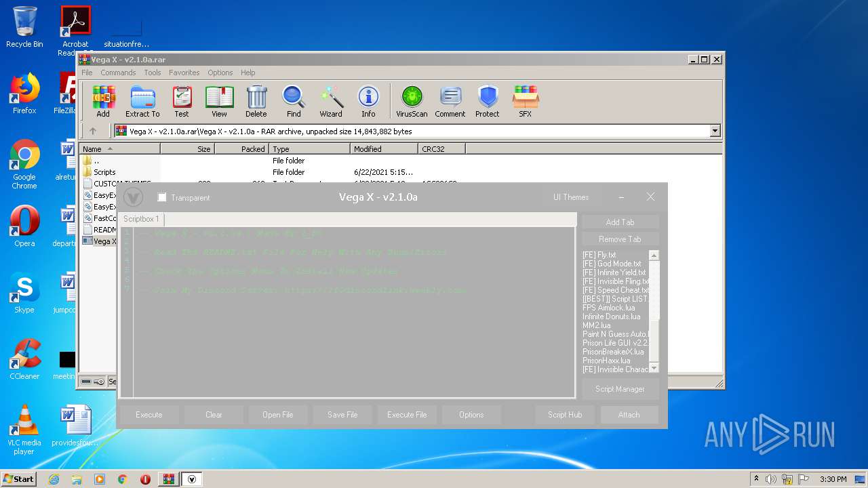Click Internet Explorer icon in taskbar
This screenshot has height=488, width=868.
pos(54,479)
